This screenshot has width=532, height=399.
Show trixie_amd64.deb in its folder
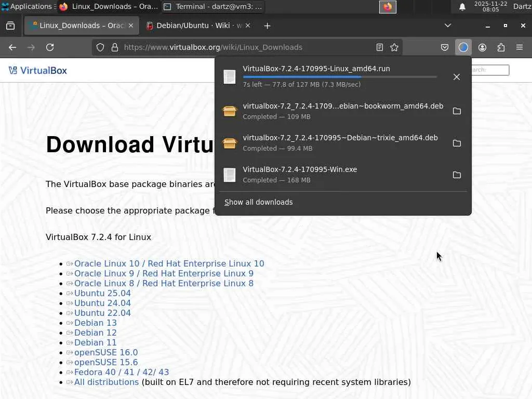[457, 143]
